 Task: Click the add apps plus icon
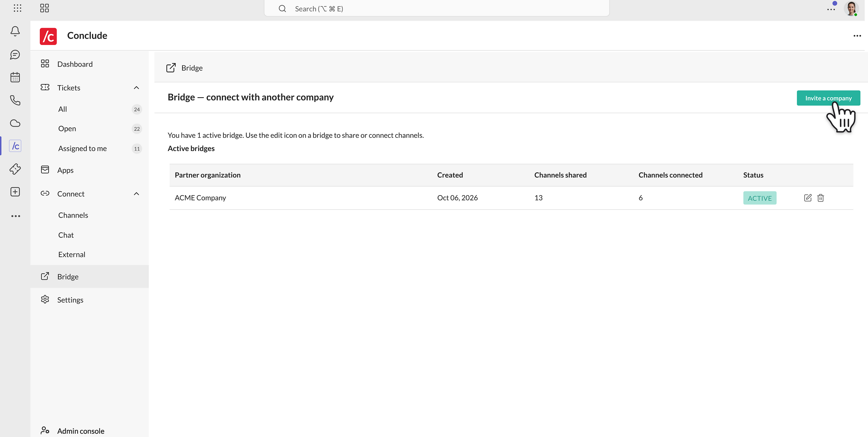coord(15,192)
